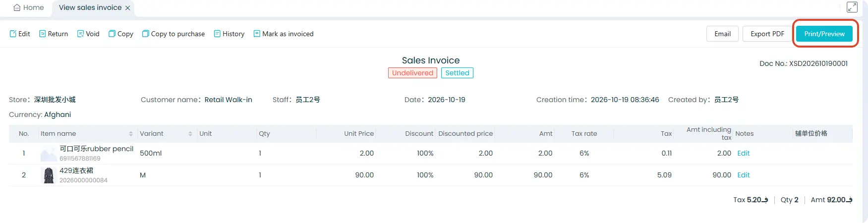Void this sales invoice
The height and width of the screenshot is (223, 868).
(88, 34)
